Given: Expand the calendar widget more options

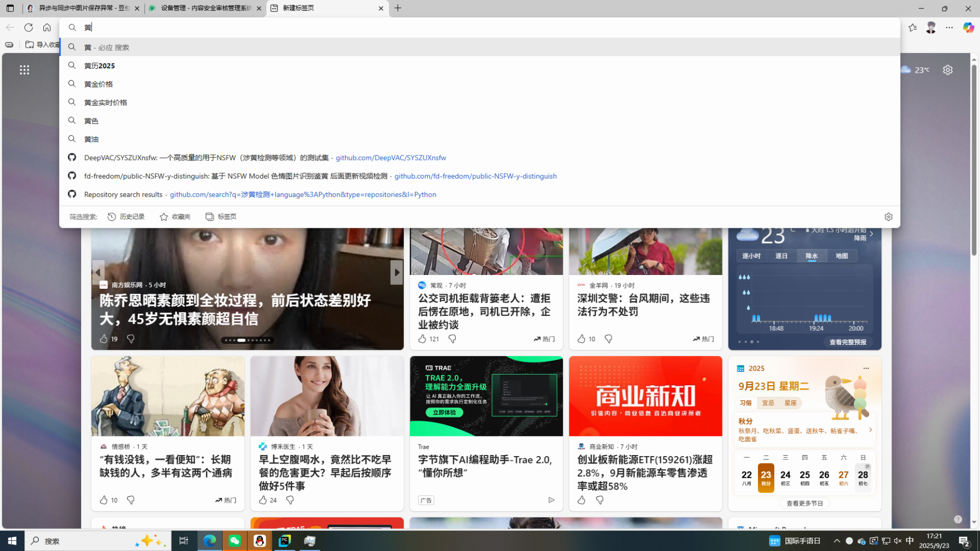Looking at the screenshot, I should [x=866, y=368].
